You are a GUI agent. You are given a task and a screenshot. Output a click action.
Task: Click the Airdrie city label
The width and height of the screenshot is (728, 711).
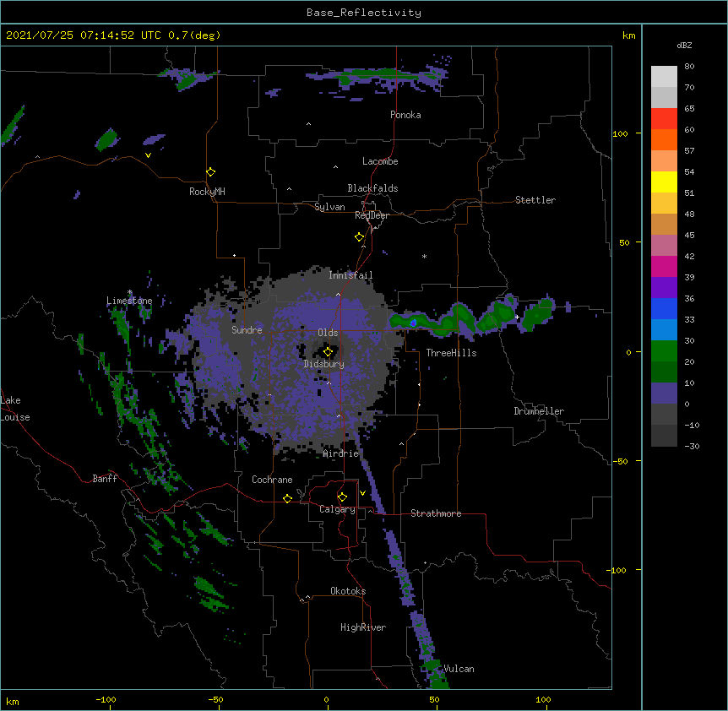pos(341,453)
